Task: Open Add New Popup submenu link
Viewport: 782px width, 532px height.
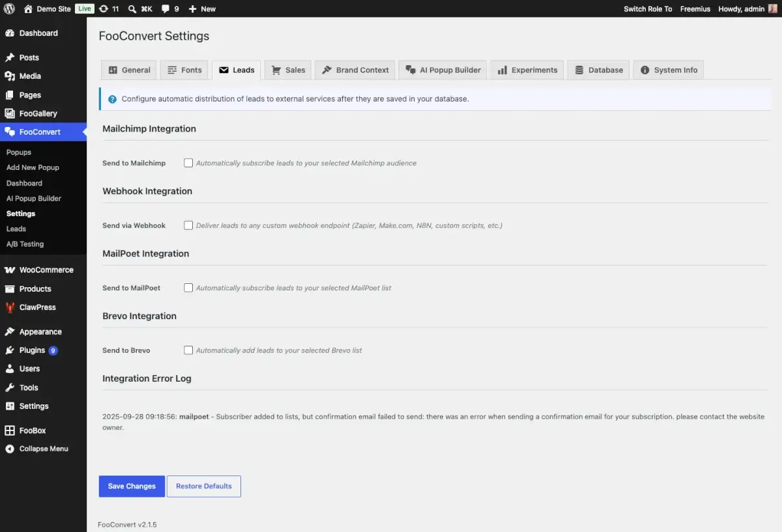Action: (x=33, y=167)
